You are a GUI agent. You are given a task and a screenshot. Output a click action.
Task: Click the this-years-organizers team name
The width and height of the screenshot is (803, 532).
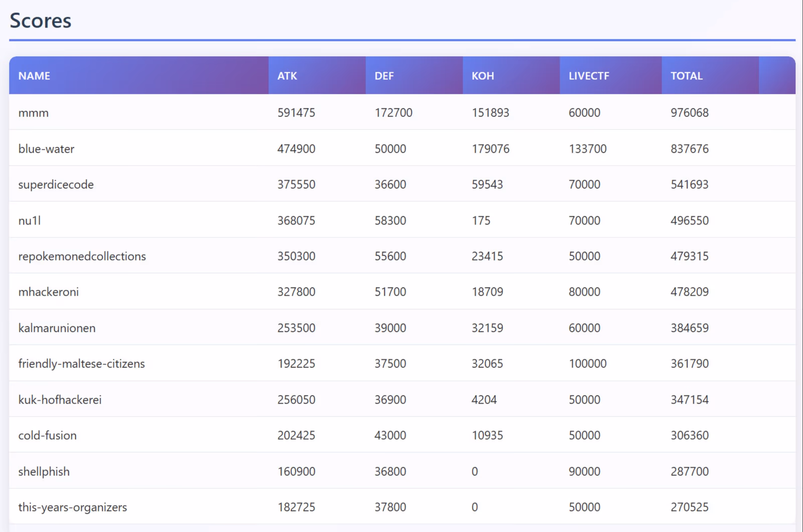(73, 507)
